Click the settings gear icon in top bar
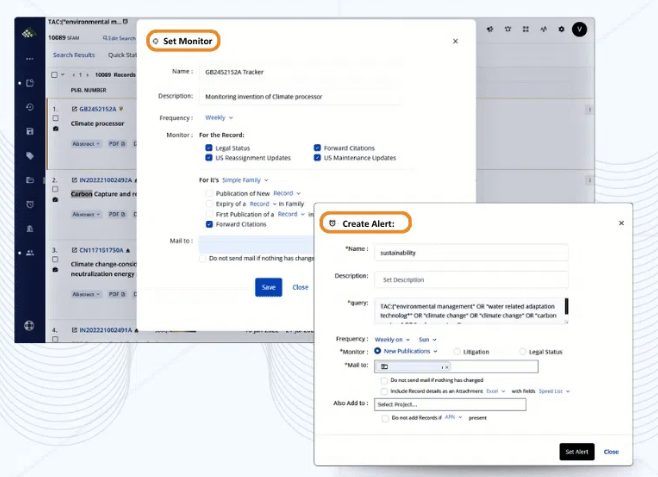Image resolution: width=658 pixels, height=477 pixels. coord(561,29)
